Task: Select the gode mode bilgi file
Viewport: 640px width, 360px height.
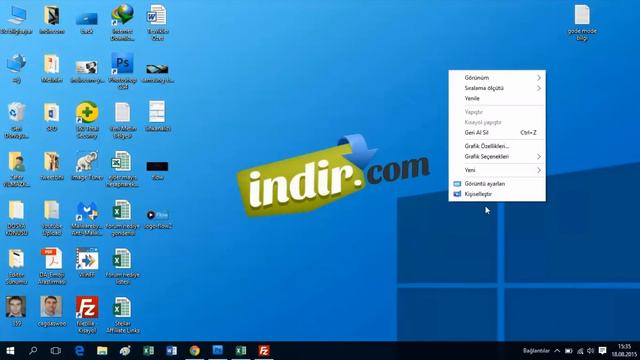Action: coord(582,22)
